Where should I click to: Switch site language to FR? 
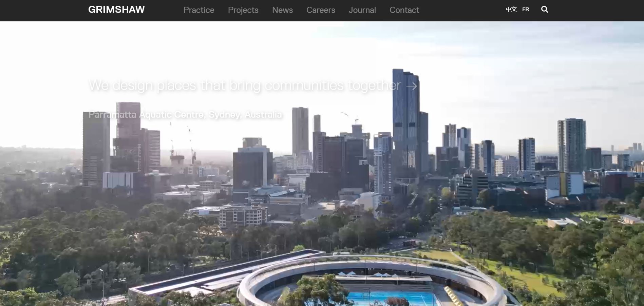coord(526,9)
